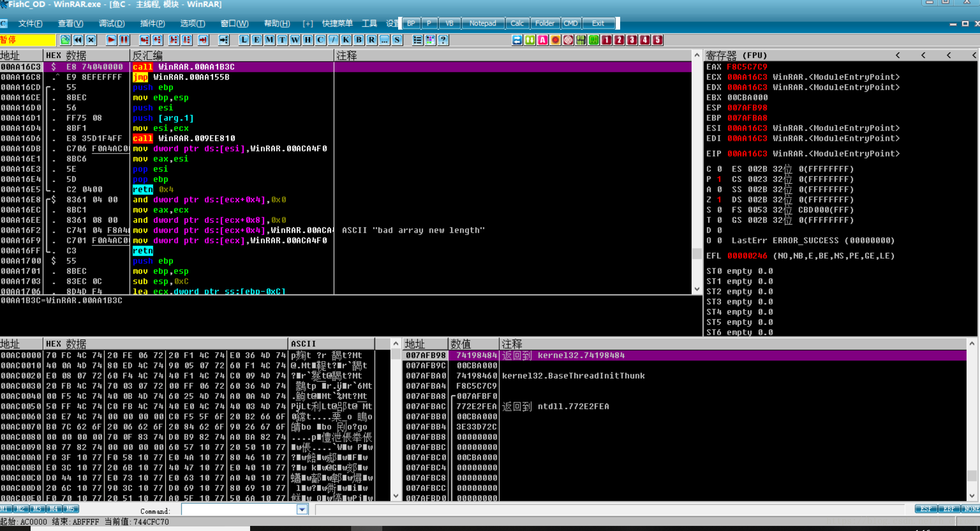Click the Trace over toolbar icon
The width and height of the screenshot is (980, 531).
point(187,40)
